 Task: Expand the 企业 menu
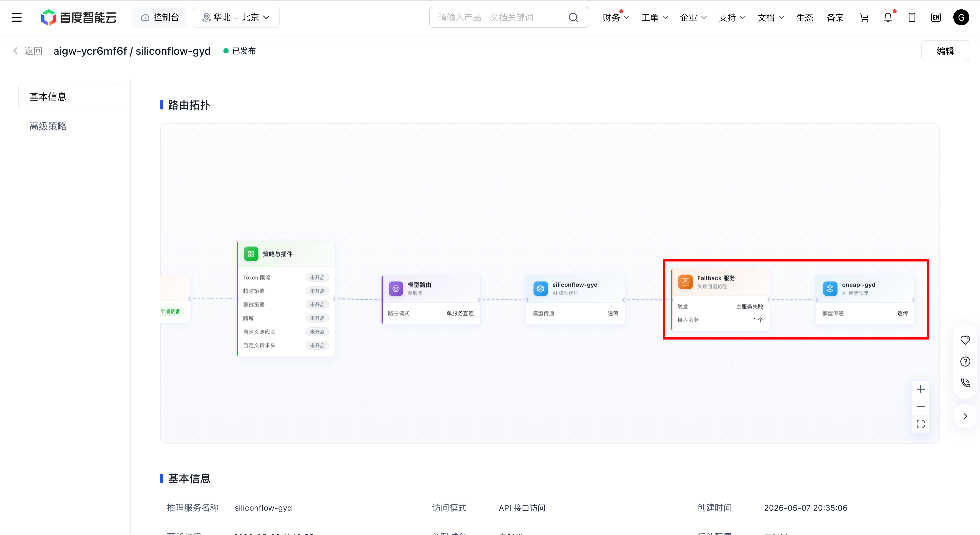tap(693, 18)
